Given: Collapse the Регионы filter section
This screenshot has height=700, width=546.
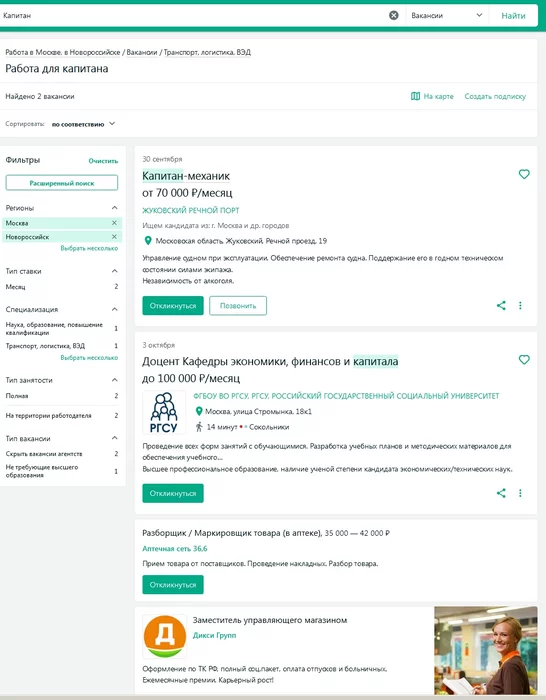Looking at the screenshot, I should click(114, 208).
